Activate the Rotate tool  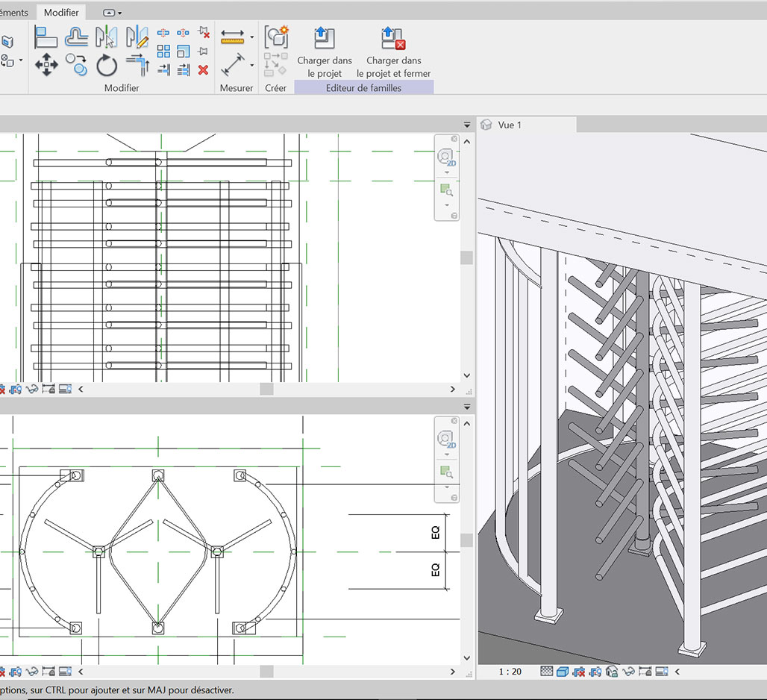pyautogui.click(x=107, y=66)
